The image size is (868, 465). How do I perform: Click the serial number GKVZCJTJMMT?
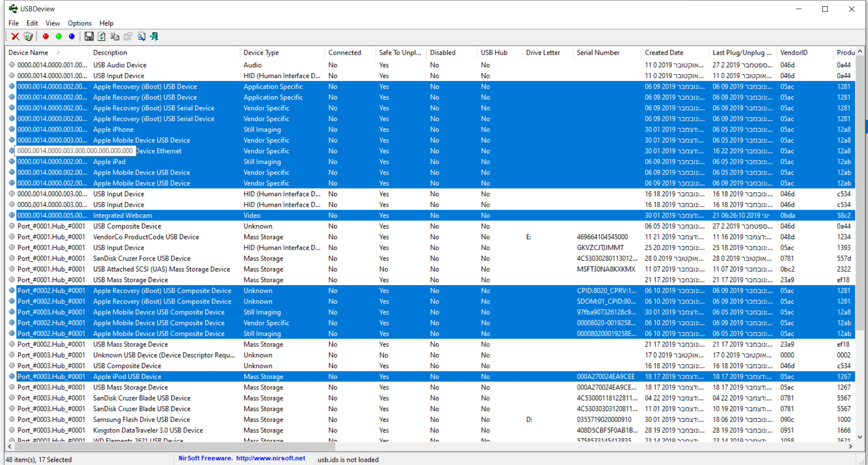pos(600,248)
